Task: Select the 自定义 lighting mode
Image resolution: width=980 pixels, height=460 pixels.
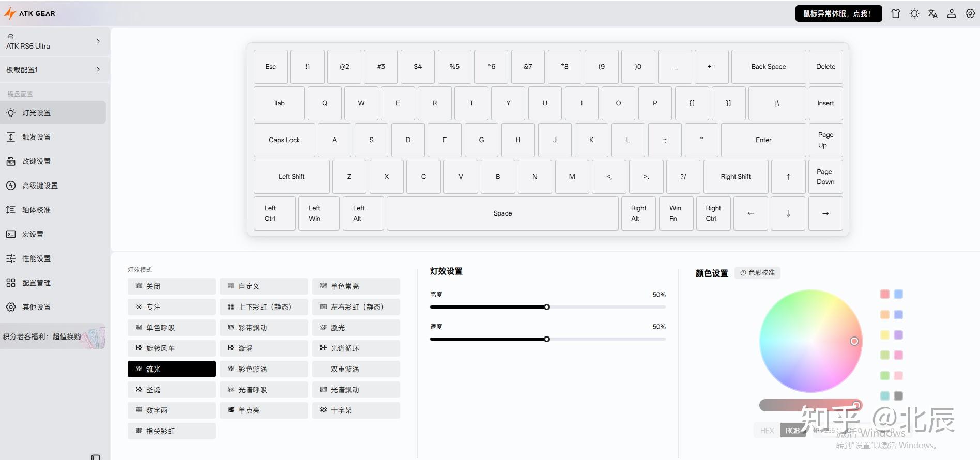Action: click(264, 286)
